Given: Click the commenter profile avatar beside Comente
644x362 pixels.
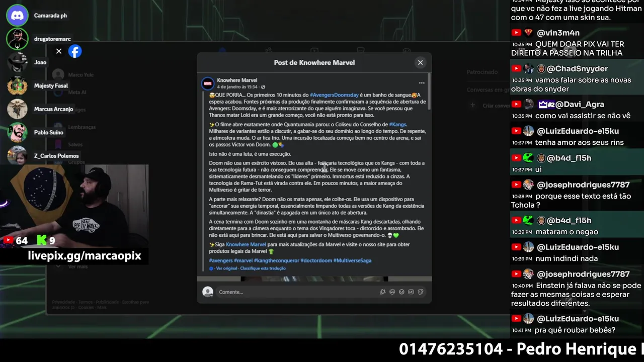Looking at the screenshot, I should pos(208,292).
